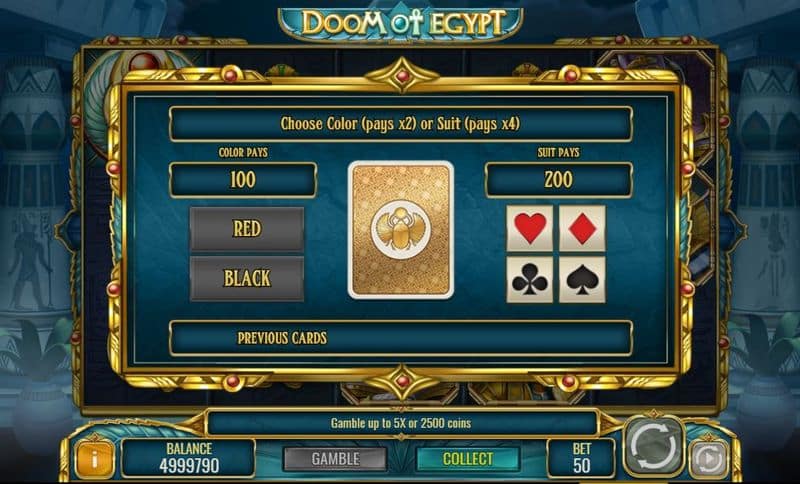
Task: Click the Doom of Egypt logo
Action: coord(401,23)
